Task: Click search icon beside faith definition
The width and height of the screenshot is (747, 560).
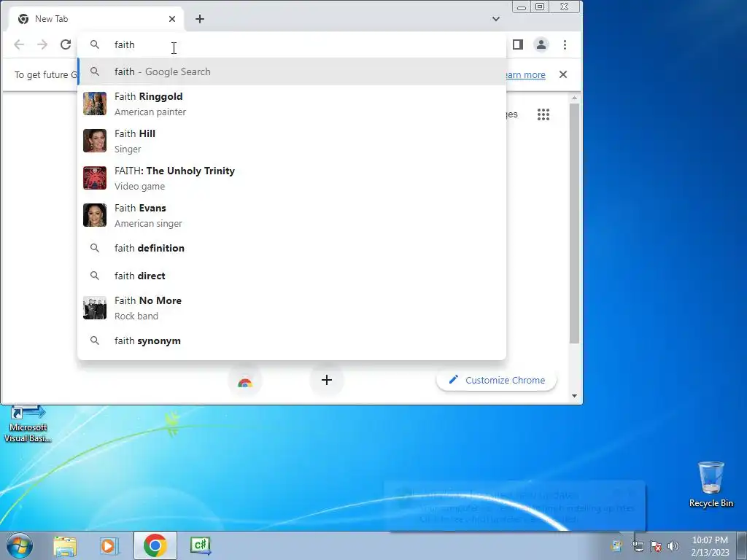Action: [95, 248]
